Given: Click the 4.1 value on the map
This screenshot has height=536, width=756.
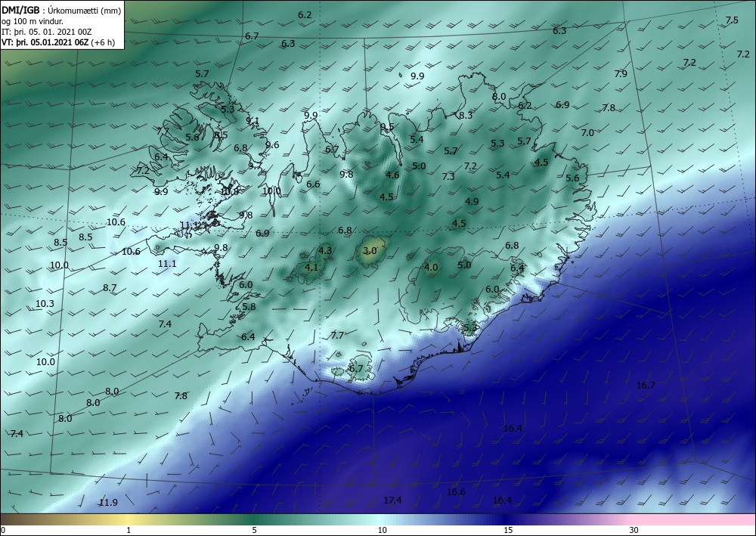Looking at the screenshot, I should 311,267.
